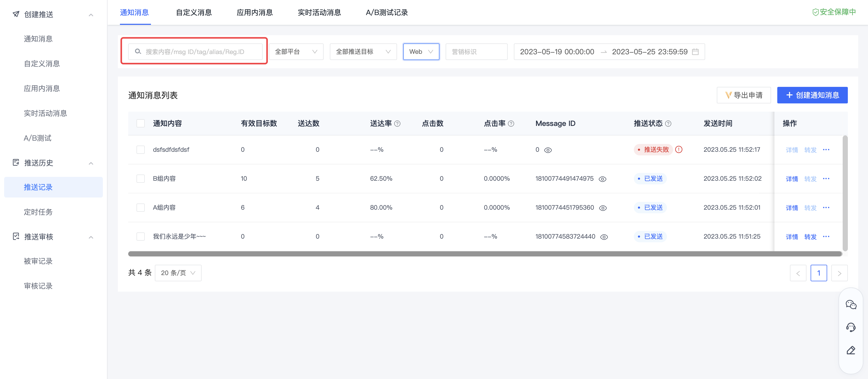This screenshot has height=379, width=868.
Task: Open the Web dropdown
Action: pyautogui.click(x=421, y=51)
